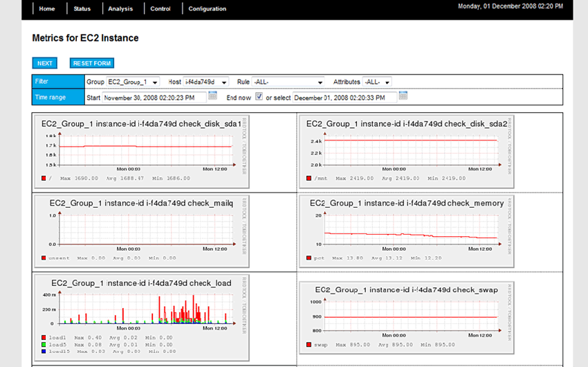Image resolution: width=588 pixels, height=367 pixels.
Task: Open the calendar icon next to Start date
Action: (212, 96)
